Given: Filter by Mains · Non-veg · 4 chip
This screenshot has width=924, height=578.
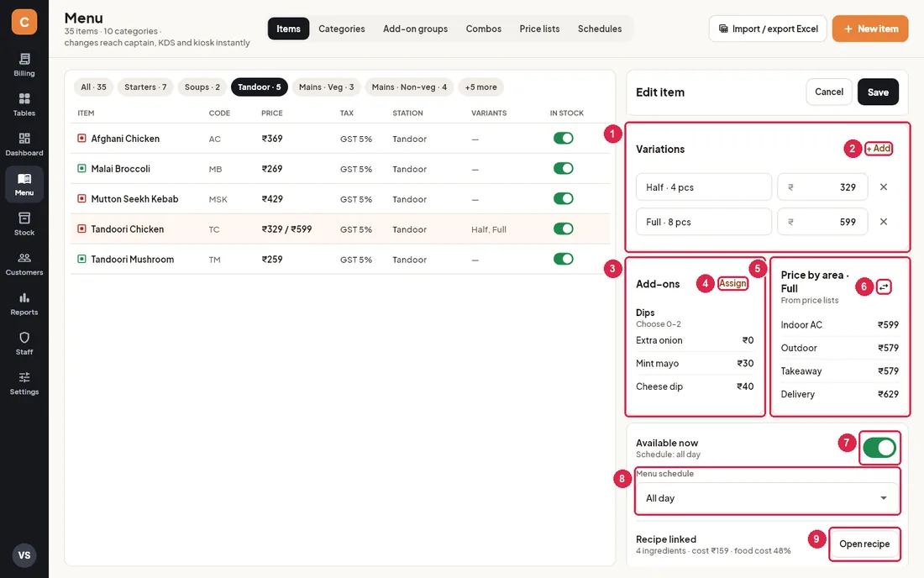Looking at the screenshot, I should pos(410,87).
